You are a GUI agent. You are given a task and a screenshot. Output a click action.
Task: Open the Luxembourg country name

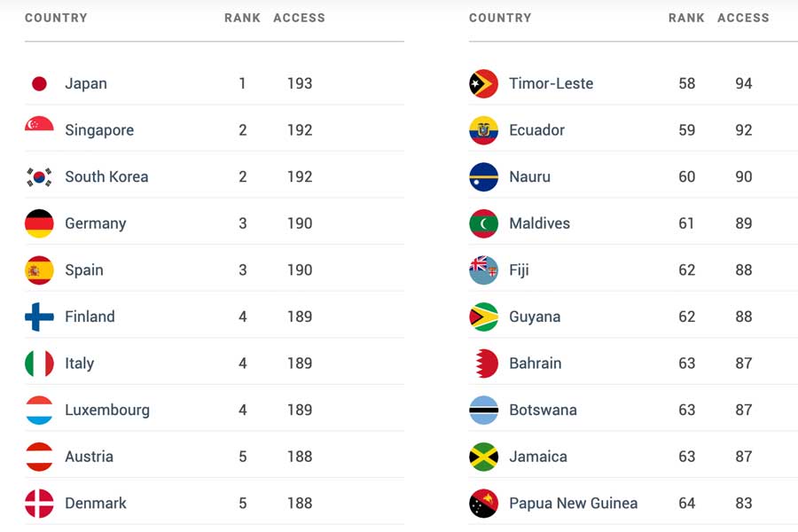(x=107, y=410)
